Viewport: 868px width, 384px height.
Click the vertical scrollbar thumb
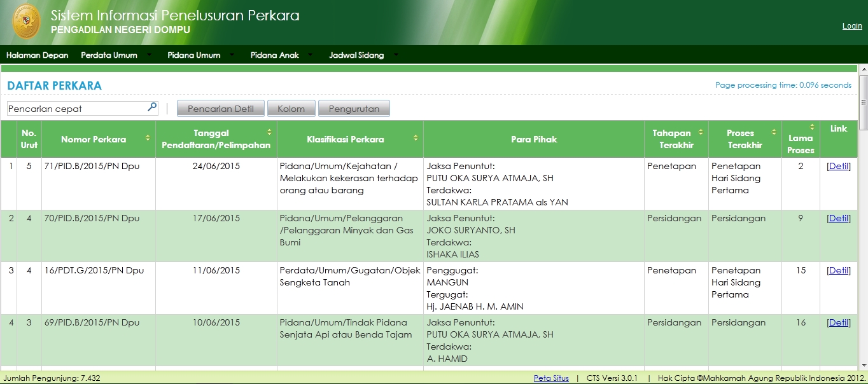tap(864, 102)
